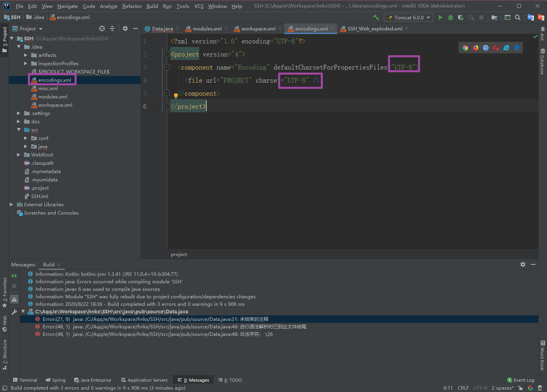Collapse the SSH project root node

tap(12, 38)
